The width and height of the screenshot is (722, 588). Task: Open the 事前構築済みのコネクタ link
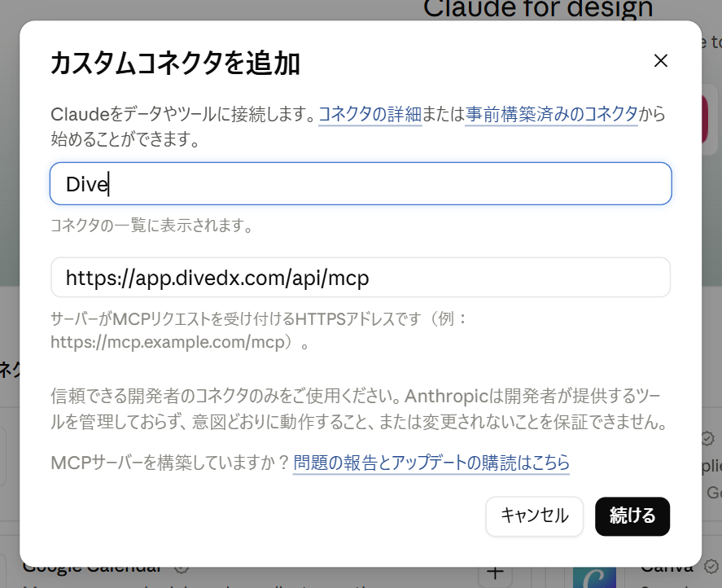point(551,114)
